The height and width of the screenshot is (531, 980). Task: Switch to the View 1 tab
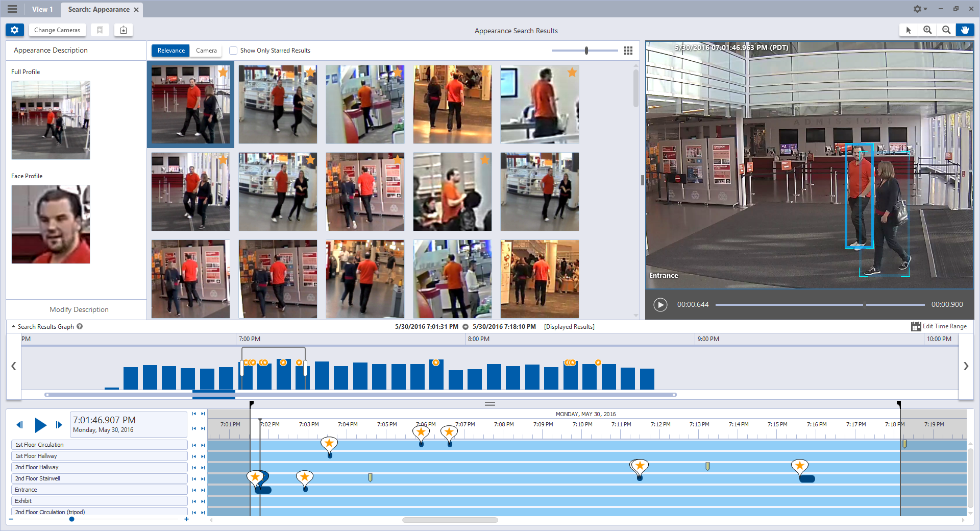click(42, 9)
